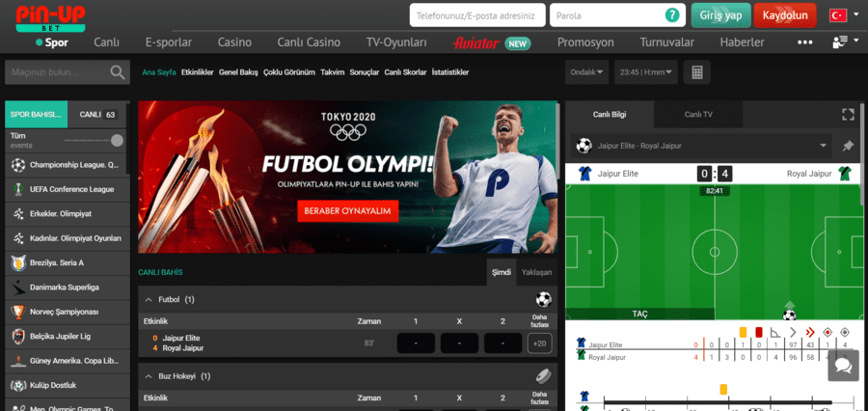This screenshot has width=868, height=411.
Task: Open the live chat bubble icon
Action: (x=843, y=365)
